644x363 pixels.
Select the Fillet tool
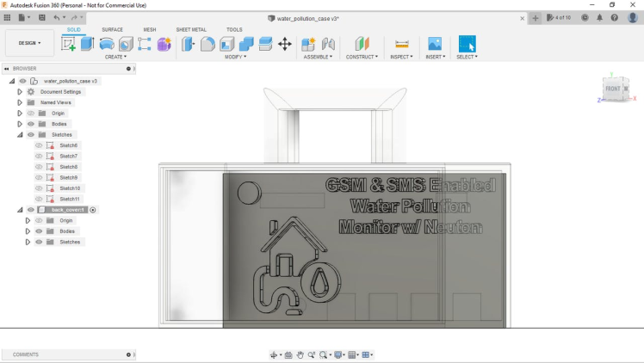click(x=207, y=44)
